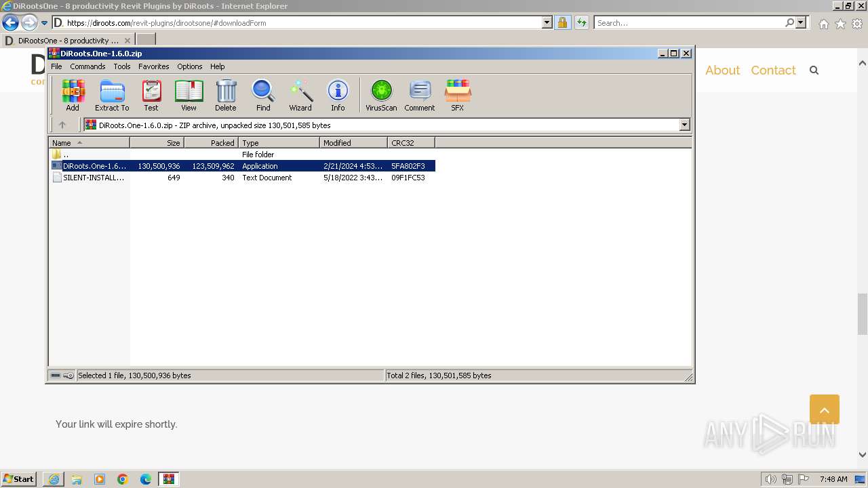Viewport: 868px width, 488px height.
Task: Click the Extract To toolbar icon
Action: 112,96
